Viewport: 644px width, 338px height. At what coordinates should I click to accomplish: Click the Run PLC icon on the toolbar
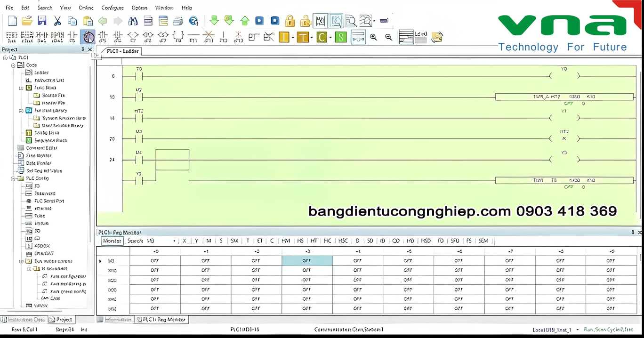click(259, 21)
